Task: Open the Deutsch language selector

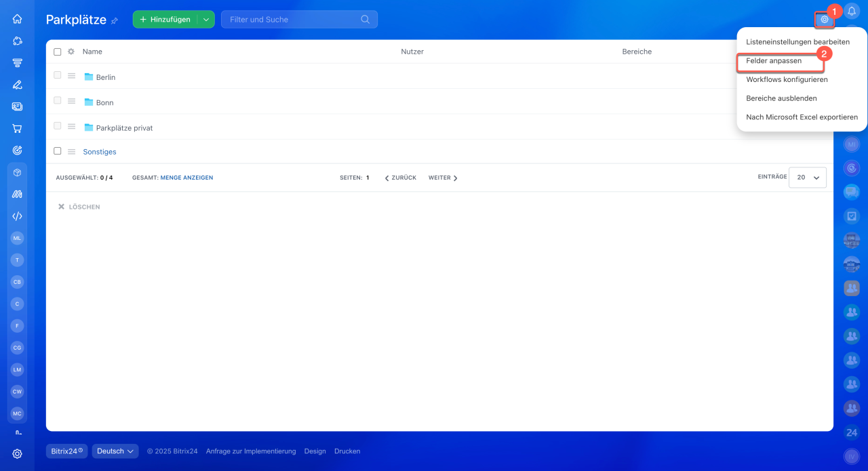Action: (115, 451)
